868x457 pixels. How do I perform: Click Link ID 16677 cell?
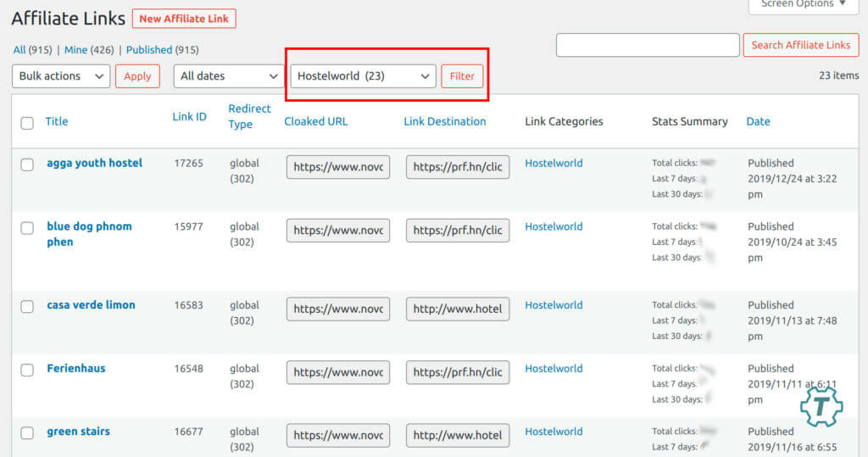click(x=189, y=431)
